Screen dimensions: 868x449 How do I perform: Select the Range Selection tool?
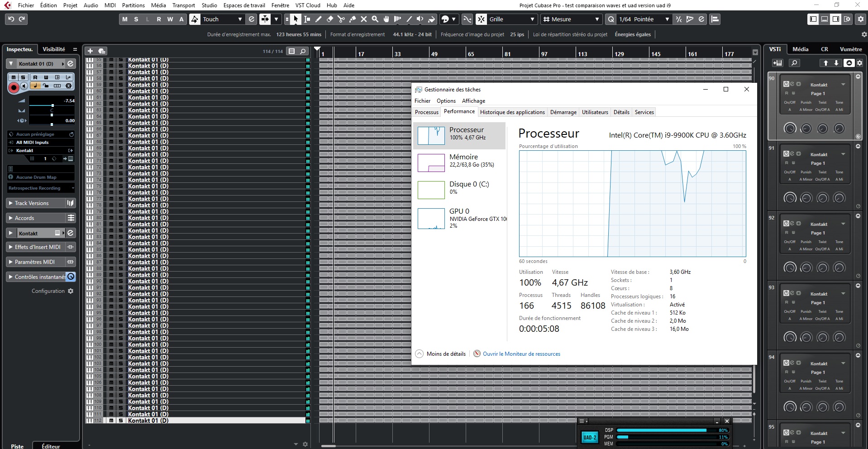(307, 19)
